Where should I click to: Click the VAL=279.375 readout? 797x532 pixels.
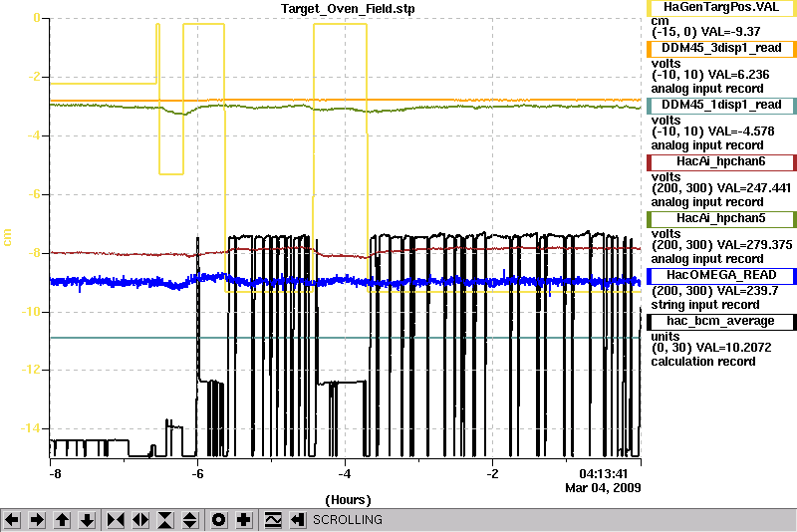point(754,245)
